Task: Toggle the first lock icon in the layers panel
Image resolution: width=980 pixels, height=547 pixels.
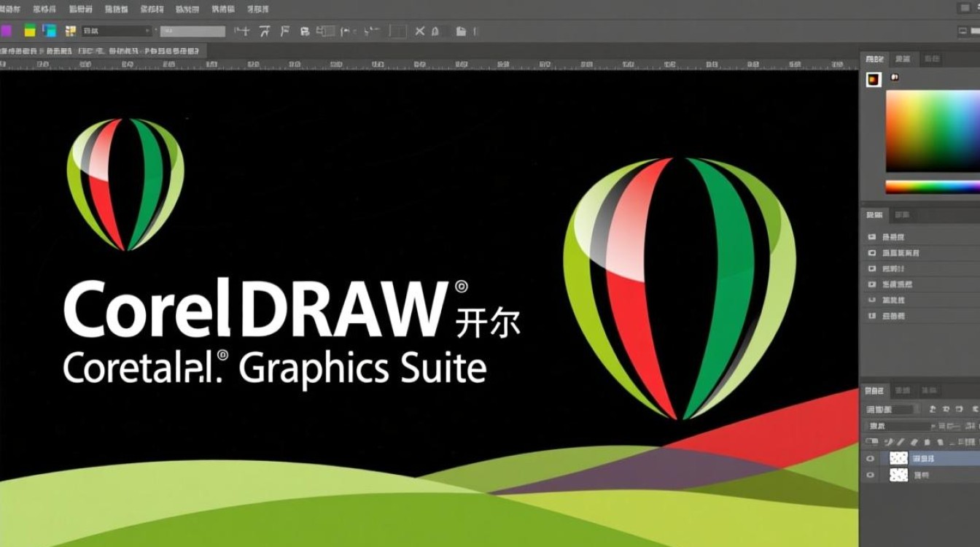Action: 871,442
